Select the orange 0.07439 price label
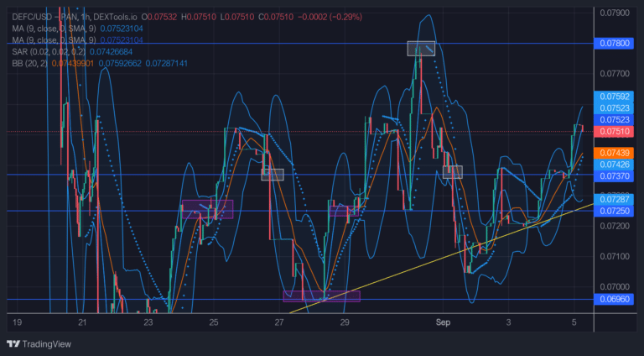This screenshot has width=644, height=356. point(614,153)
